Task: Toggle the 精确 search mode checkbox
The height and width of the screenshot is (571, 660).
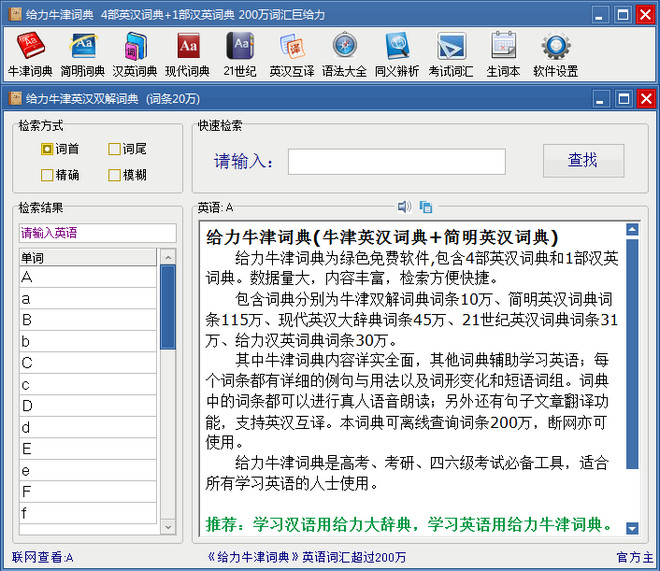Action: pos(47,174)
